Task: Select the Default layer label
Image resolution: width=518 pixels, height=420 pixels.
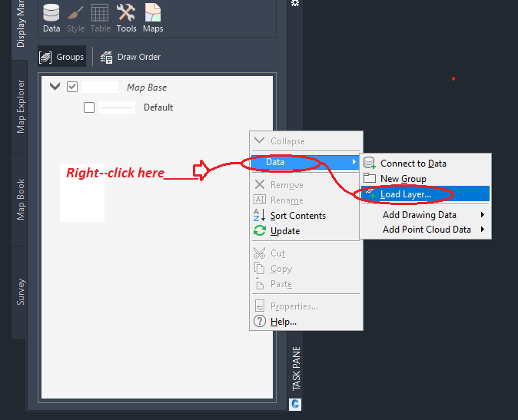Action: tap(158, 107)
